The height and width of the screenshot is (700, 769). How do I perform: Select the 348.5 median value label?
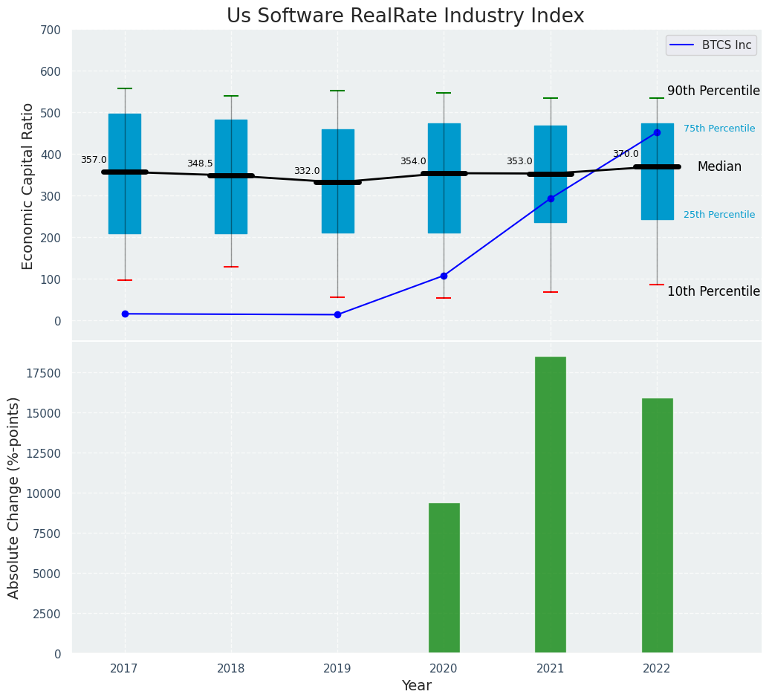coord(200,164)
